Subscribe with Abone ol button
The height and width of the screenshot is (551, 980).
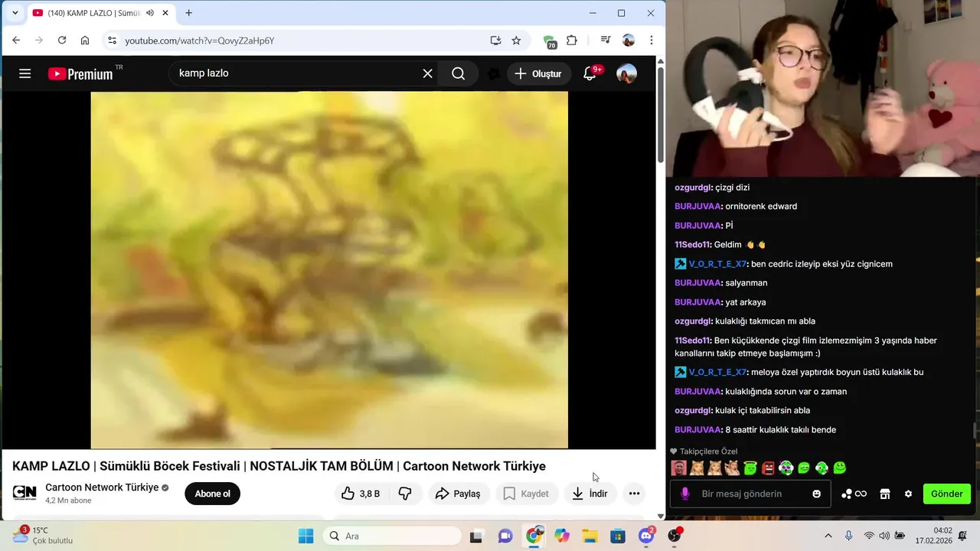click(x=212, y=494)
